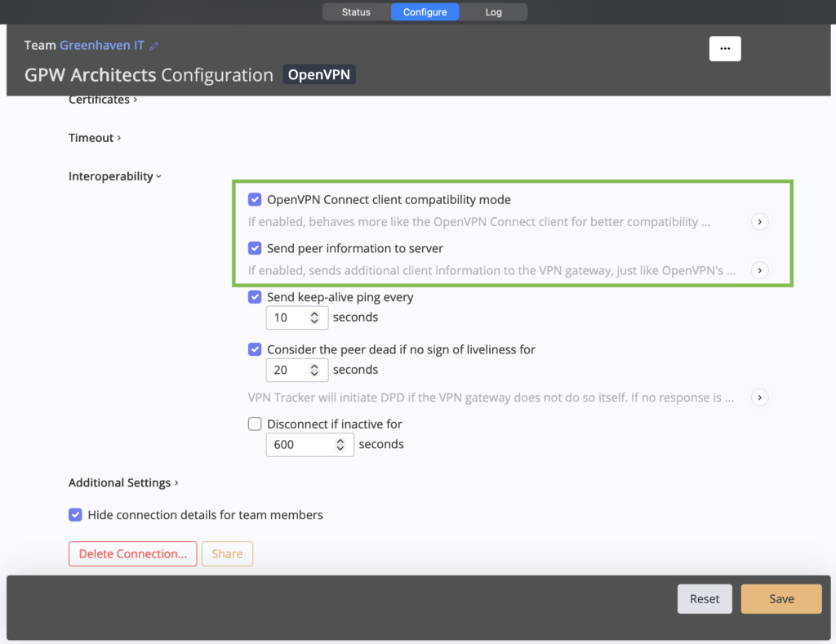Enable Disconnect if inactive for checkbox
The width and height of the screenshot is (836, 644).
coord(255,424)
